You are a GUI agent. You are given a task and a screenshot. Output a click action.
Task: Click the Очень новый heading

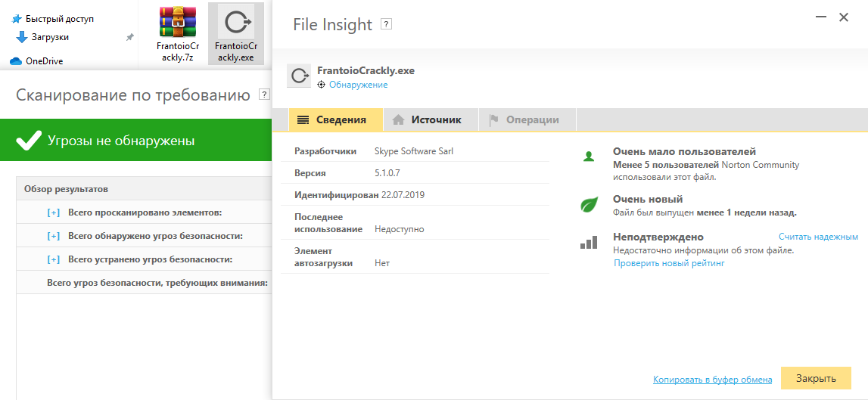(x=648, y=199)
